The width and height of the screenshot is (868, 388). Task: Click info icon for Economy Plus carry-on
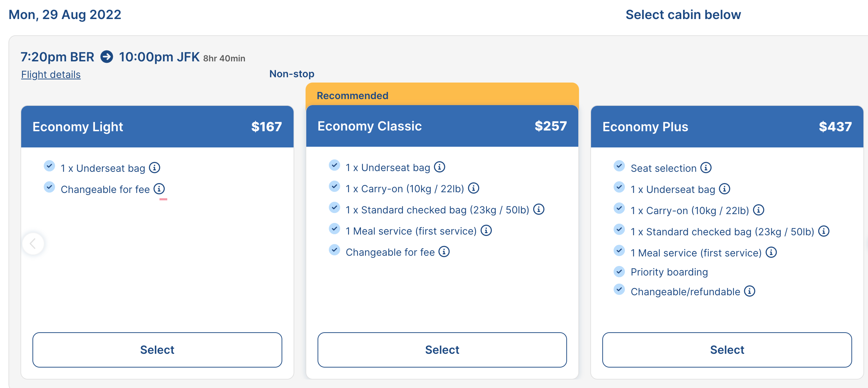(x=759, y=210)
